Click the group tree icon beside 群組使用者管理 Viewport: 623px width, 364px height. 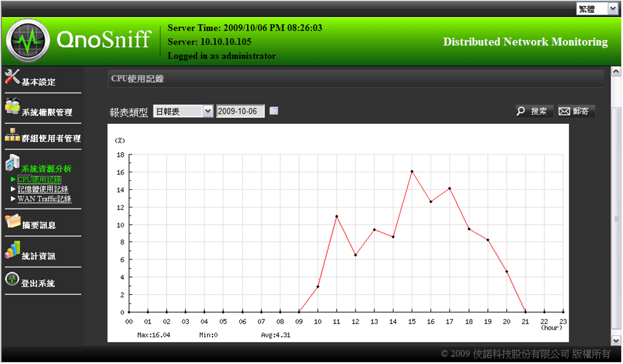pyautogui.click(x=12, y=135)
